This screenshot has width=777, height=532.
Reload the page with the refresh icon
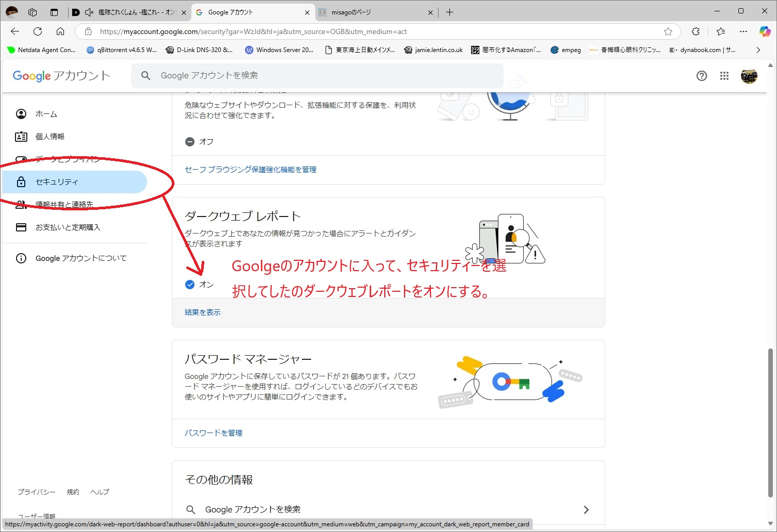coord(38,31)
